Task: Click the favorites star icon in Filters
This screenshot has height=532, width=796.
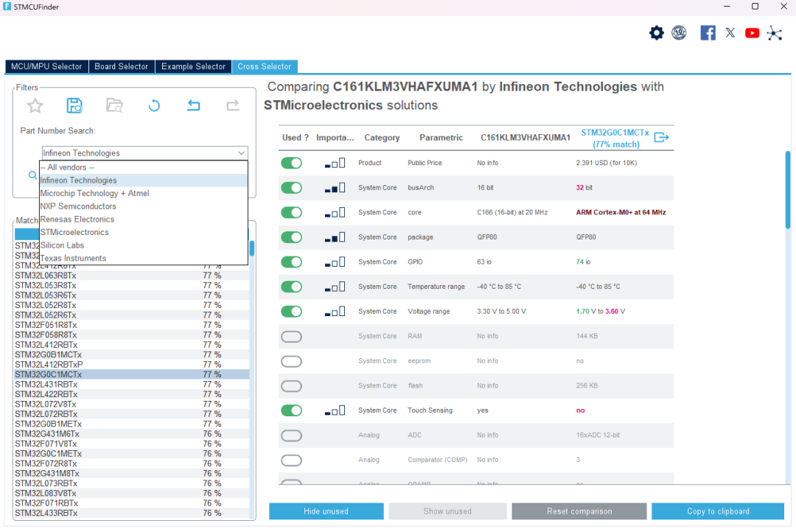Action: pyautogui.click(x=35, y=105)
